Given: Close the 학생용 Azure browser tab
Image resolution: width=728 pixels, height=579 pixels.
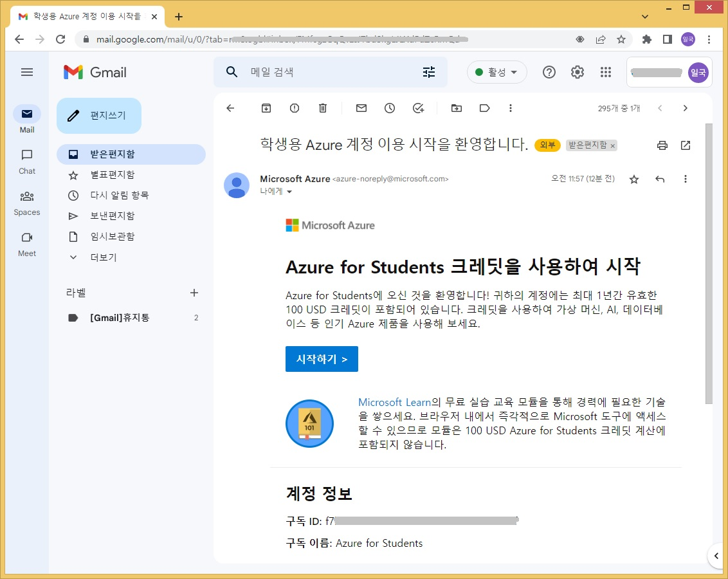Looking at the screenshot, I should (154, 17).
